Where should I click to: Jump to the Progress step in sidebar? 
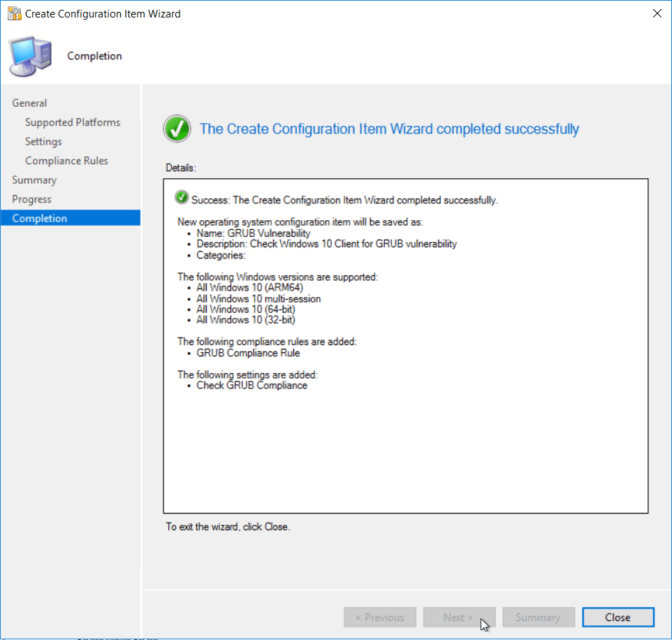(31, 199)
